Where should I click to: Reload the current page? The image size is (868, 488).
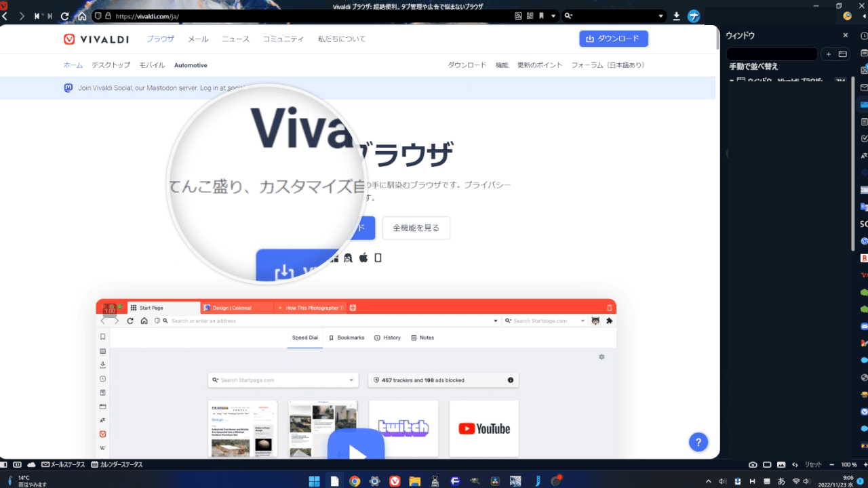point(65,16)
